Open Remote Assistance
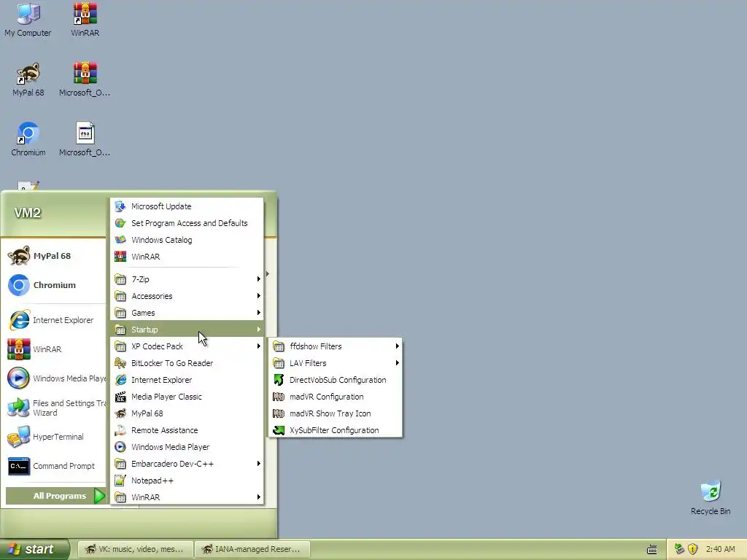Image resolution: width=747 pixels, height=560 pixels. pos(187,430)
